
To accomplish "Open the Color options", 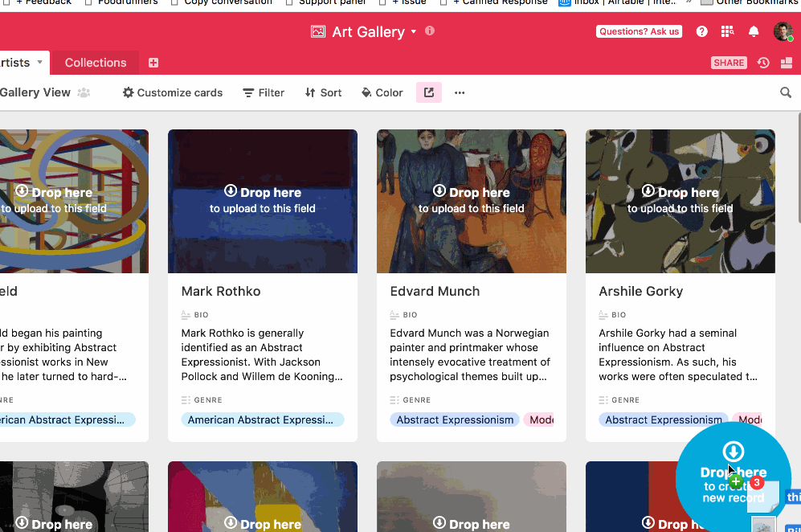I will tap(382, 92).
